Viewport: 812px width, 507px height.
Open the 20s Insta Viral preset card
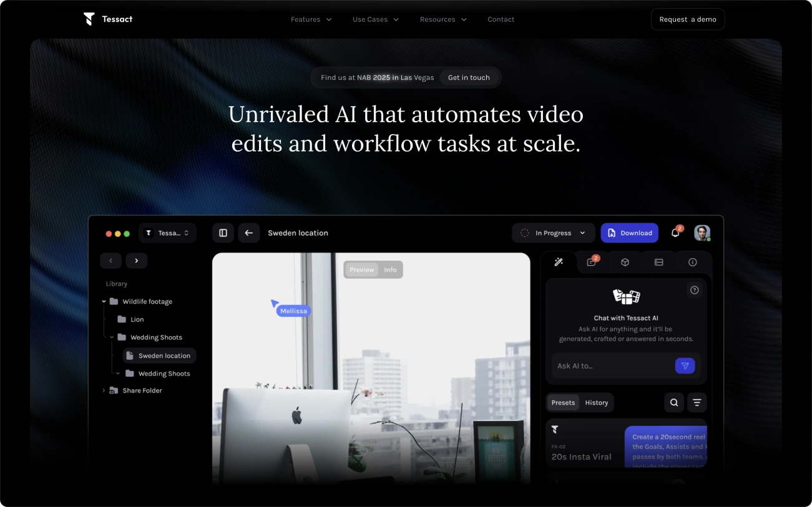coord(626,443)
